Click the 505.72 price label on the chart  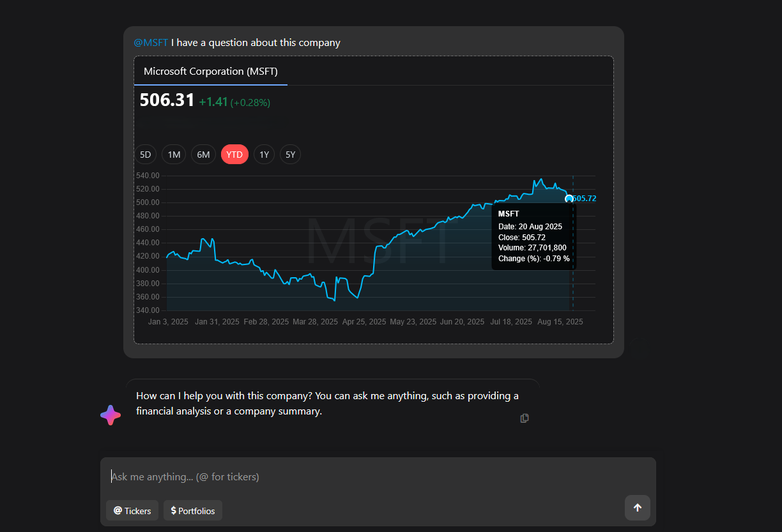[x=583, y=199]
